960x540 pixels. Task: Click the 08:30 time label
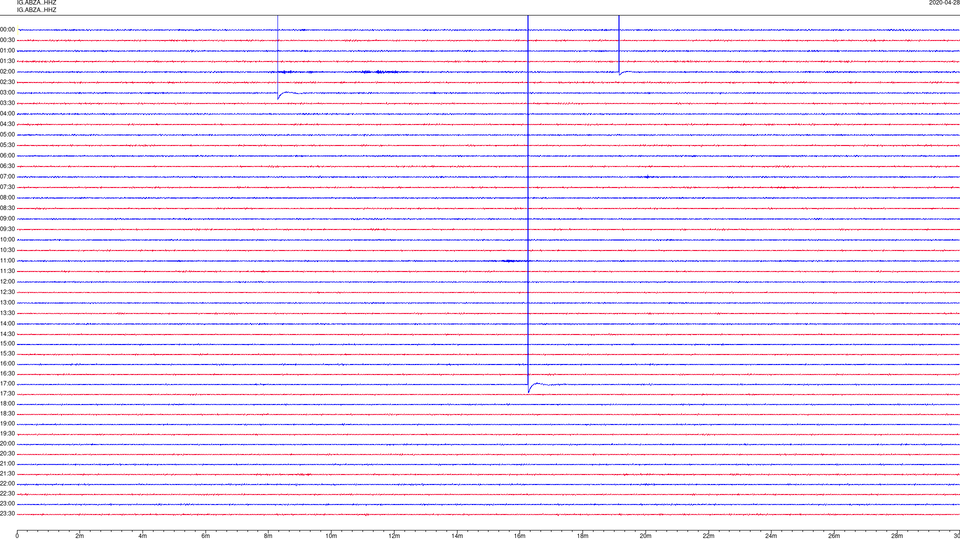coord(7,208)
